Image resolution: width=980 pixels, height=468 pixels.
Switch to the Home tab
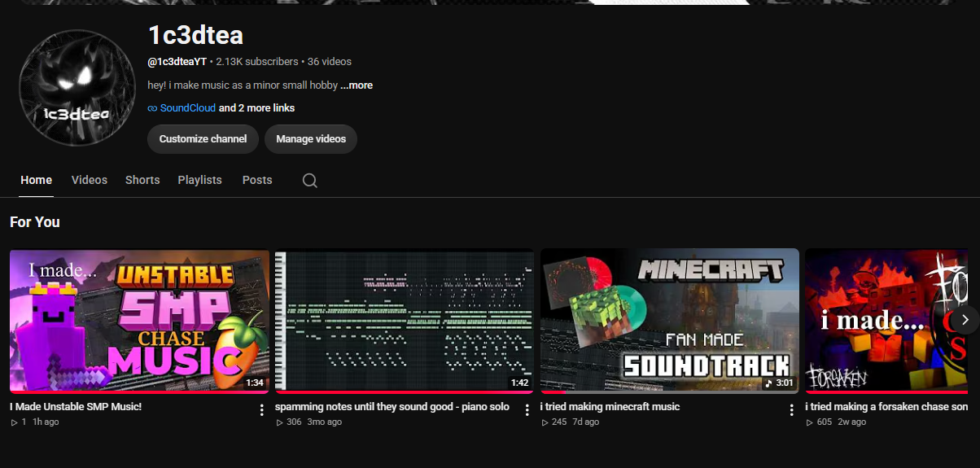(x=37, y=180)
